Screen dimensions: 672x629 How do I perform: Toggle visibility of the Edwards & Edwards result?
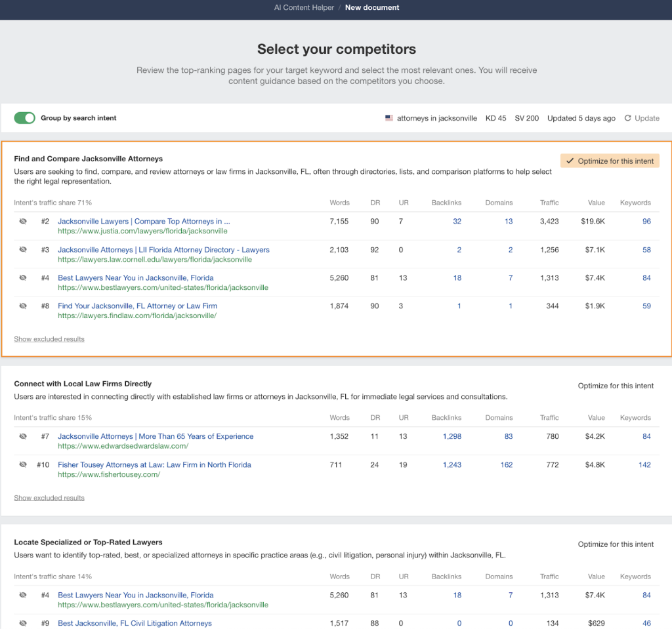coord(22,436)
